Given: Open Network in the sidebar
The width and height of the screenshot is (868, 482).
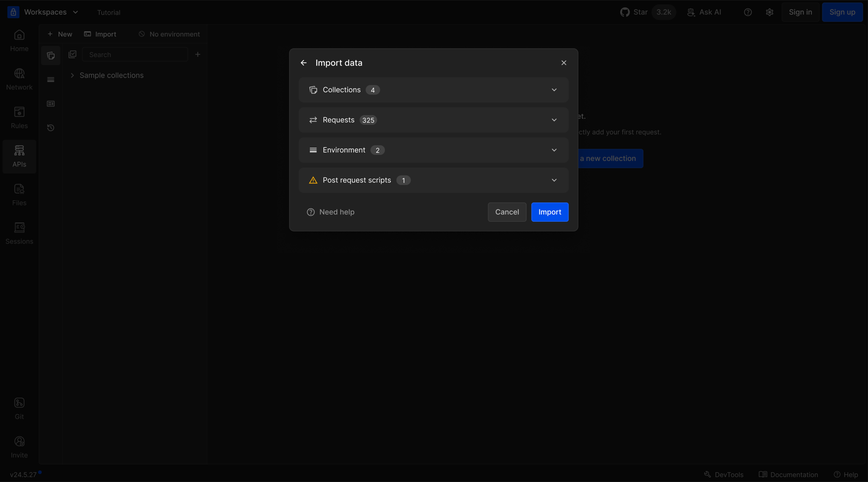Looking at the screenshot, I should point(19,80).
